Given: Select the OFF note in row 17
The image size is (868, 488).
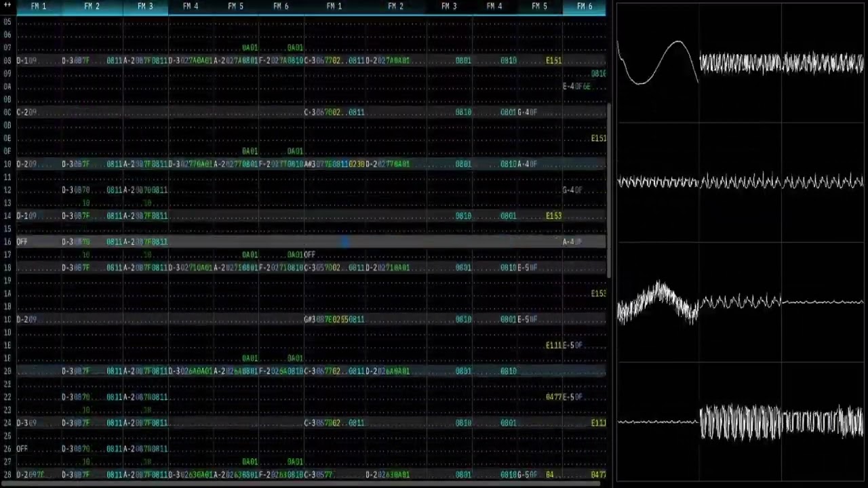Looking at the screenshot, I should click(x=310, y=255).
